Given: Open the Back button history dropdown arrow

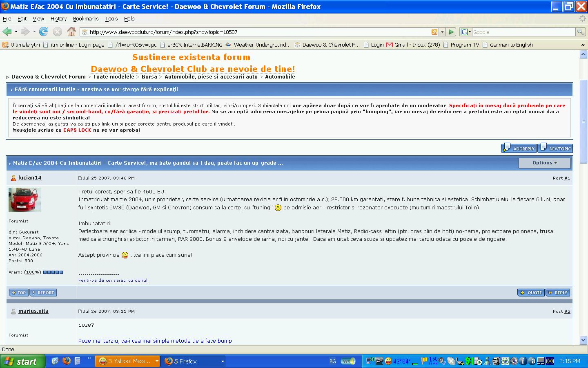Looking at the screenshot, I should [x=16, y=31].
